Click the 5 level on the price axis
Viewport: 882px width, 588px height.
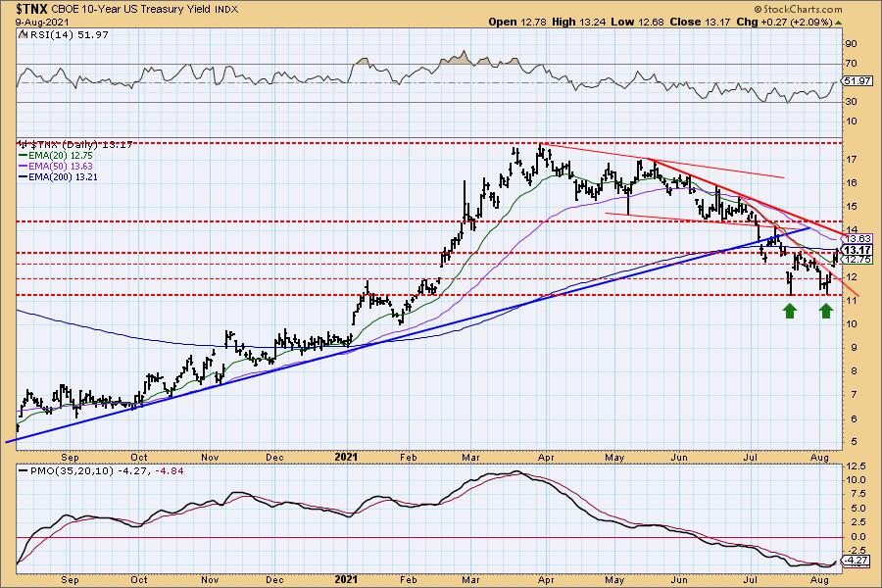coord(854,442)
